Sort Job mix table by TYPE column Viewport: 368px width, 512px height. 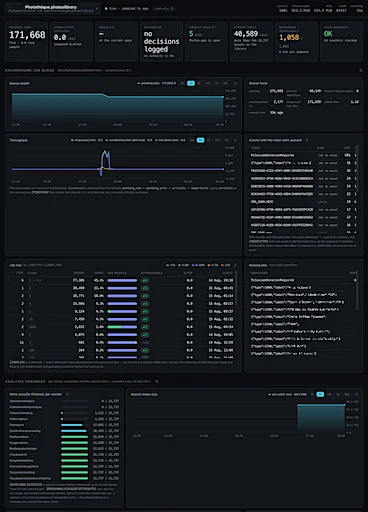tap(20, 273)
